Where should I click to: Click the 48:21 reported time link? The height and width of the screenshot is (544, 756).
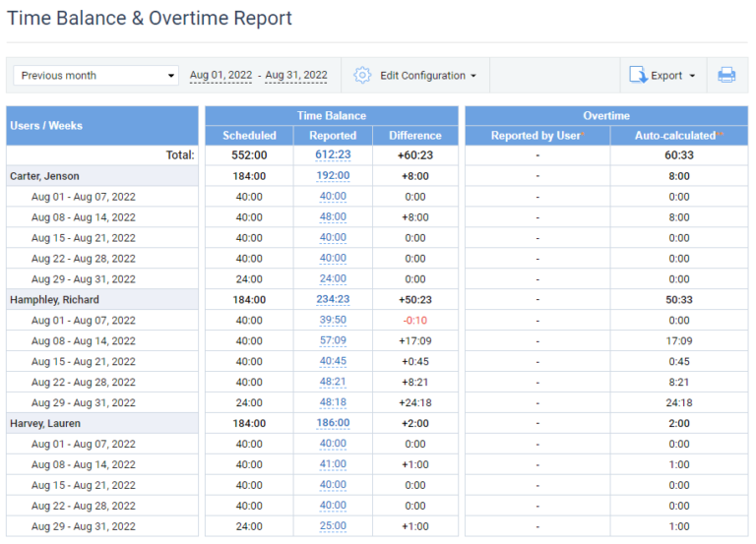pos(333,383)
